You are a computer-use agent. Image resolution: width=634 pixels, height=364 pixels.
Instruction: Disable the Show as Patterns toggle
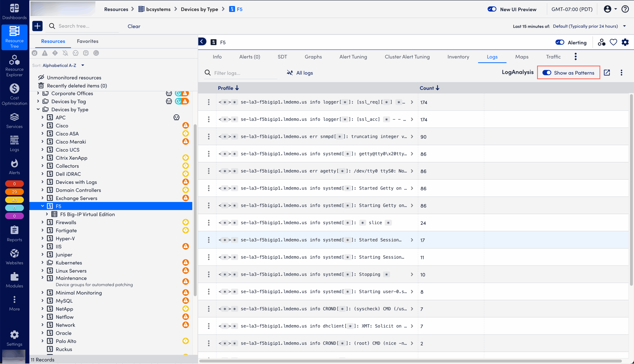pos(547,73)
